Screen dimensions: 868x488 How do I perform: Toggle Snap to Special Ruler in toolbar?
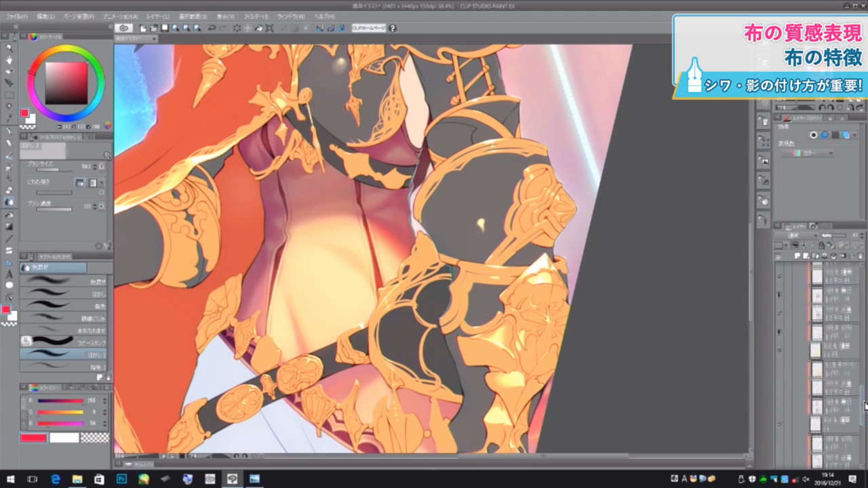pyautogui.click(x=330, y=28)
